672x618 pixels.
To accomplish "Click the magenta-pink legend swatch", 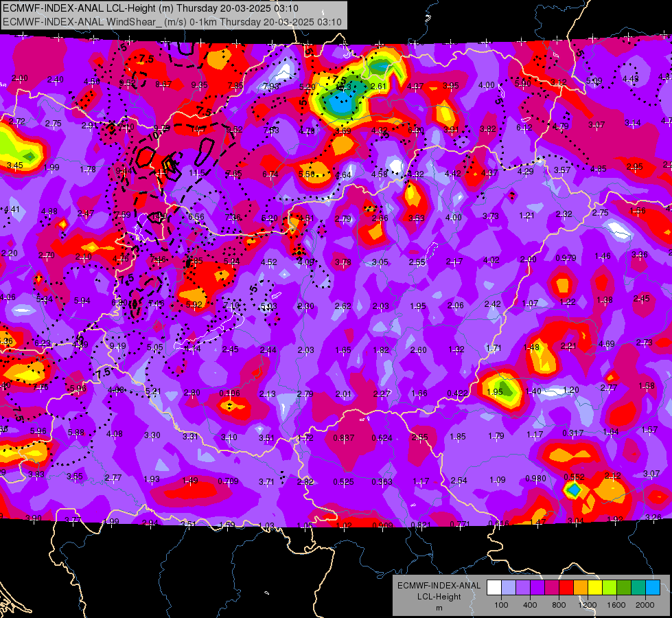I will point(552,588).
